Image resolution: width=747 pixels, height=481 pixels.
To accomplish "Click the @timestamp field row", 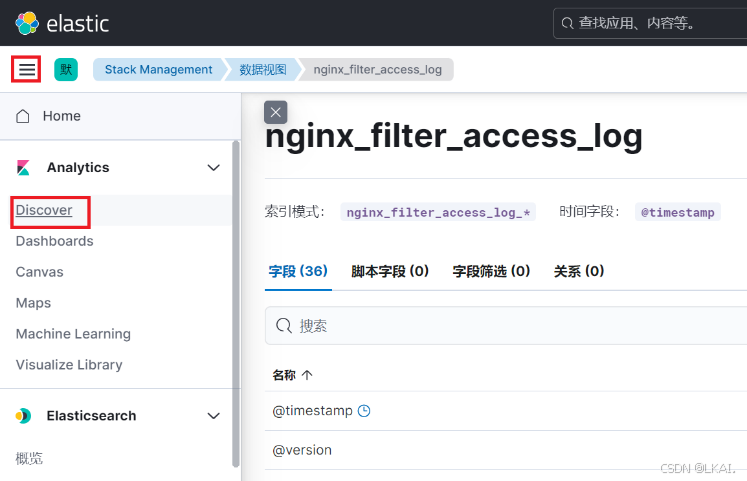I will pyautogui.click(x=506, y=411).
